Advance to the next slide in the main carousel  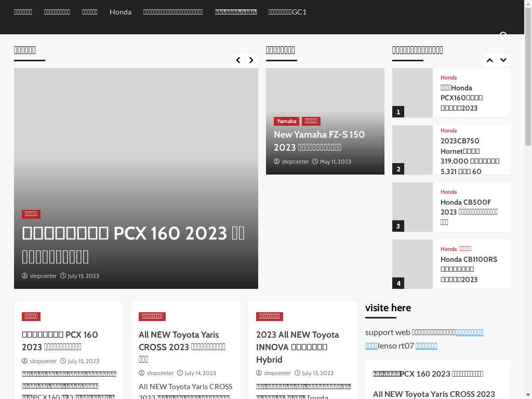(251, 60)
